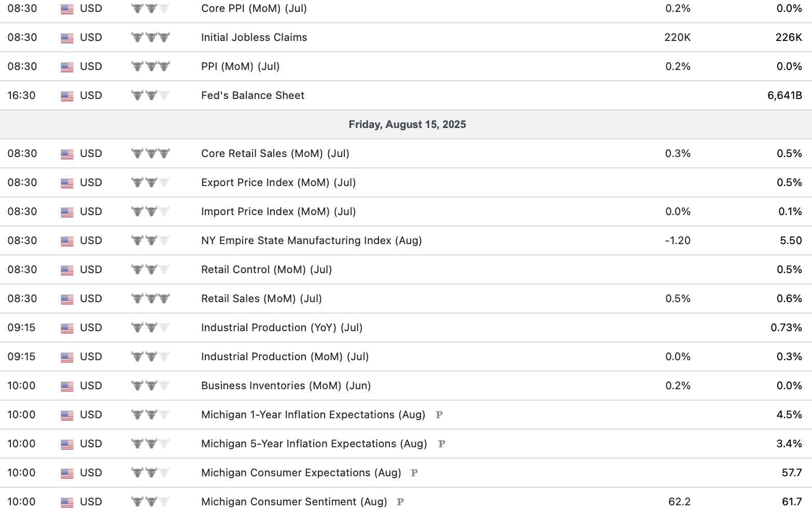This screenshot has height=511, width=812.
Task: Open the PPI (MoM) (Jul) event
Action: click(240, 66)
